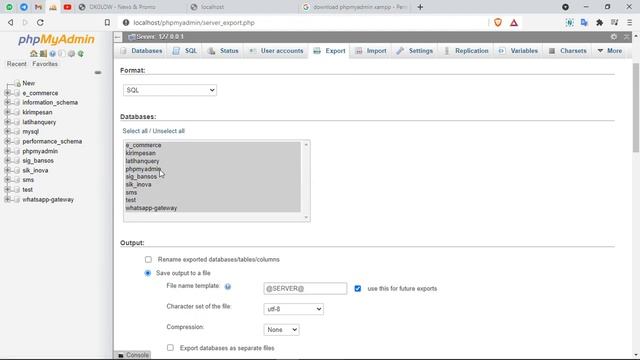Screen dimensions: 640x360
Task: Bookmark this page icon
Action: tap(107, 22)
